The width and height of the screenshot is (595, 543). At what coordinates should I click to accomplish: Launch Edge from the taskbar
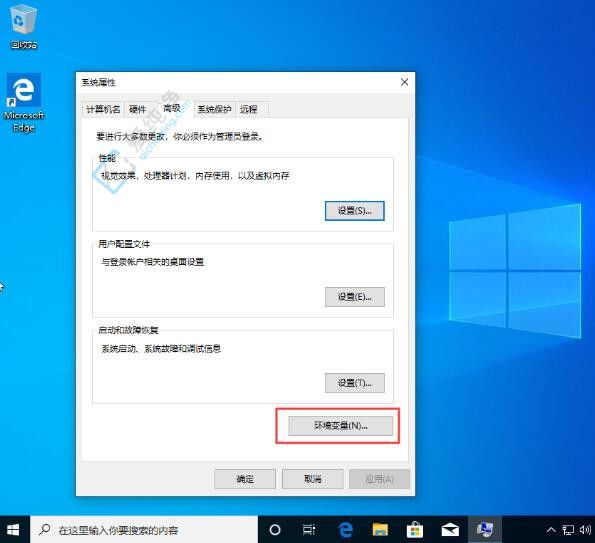point(345,530)
